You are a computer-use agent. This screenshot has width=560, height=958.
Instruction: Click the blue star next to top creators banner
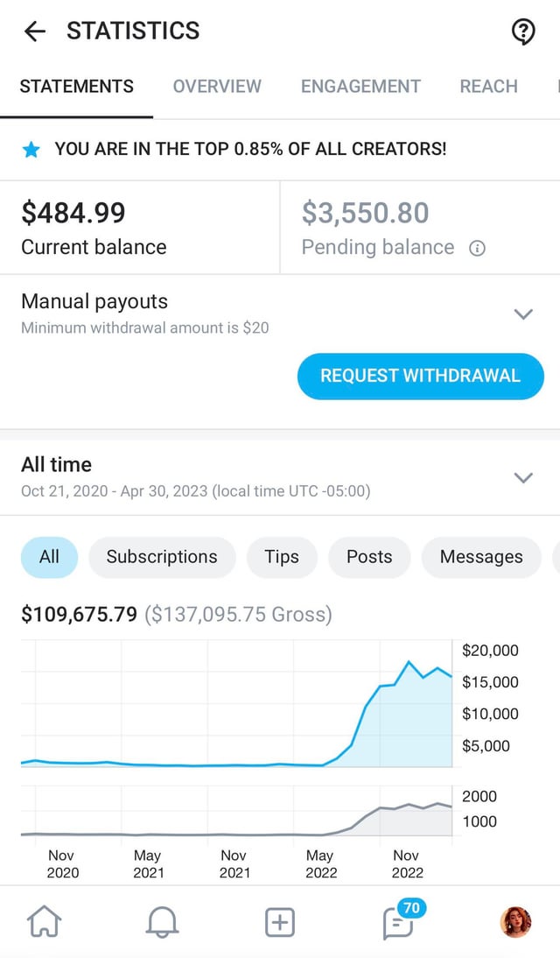point(31,149)
